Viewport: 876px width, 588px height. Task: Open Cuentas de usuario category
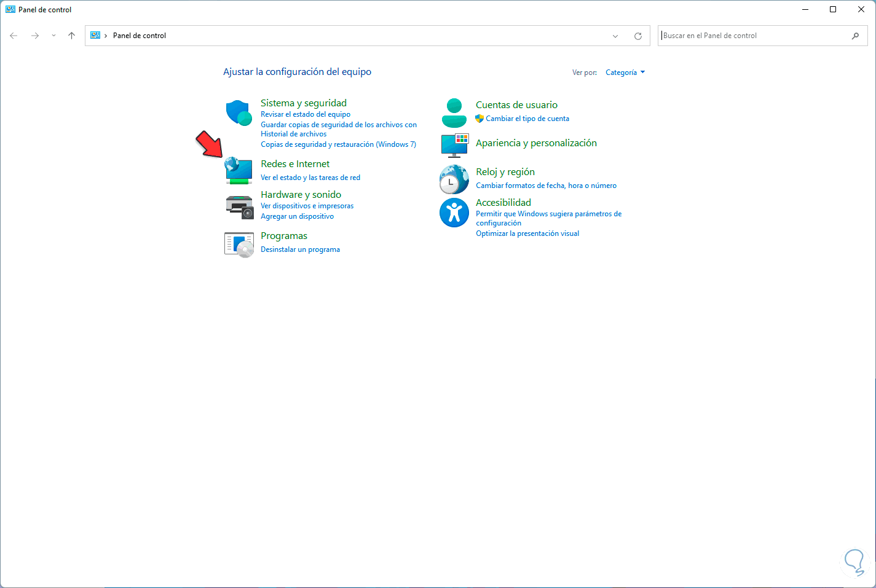(x=516, y=105)
